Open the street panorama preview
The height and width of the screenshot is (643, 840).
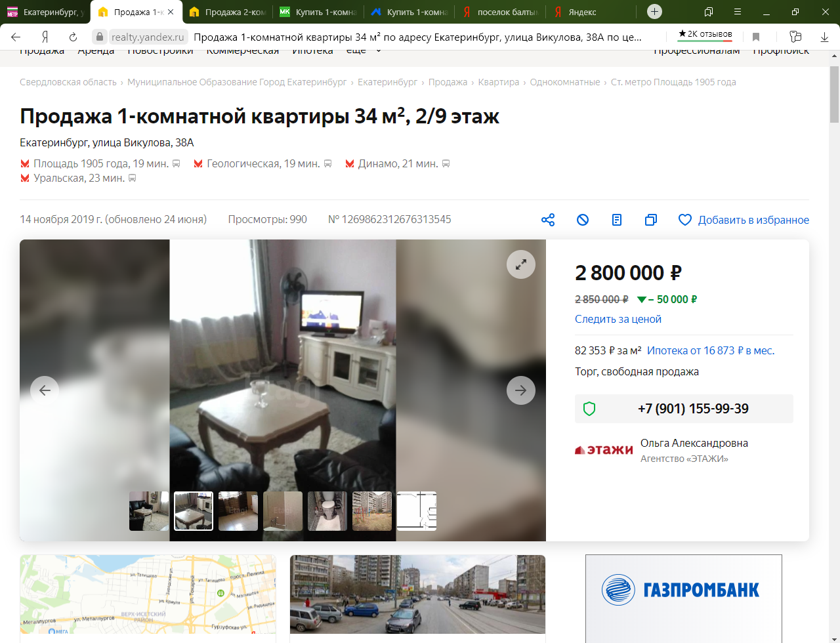pyautogui.click(x=417, y=594)
